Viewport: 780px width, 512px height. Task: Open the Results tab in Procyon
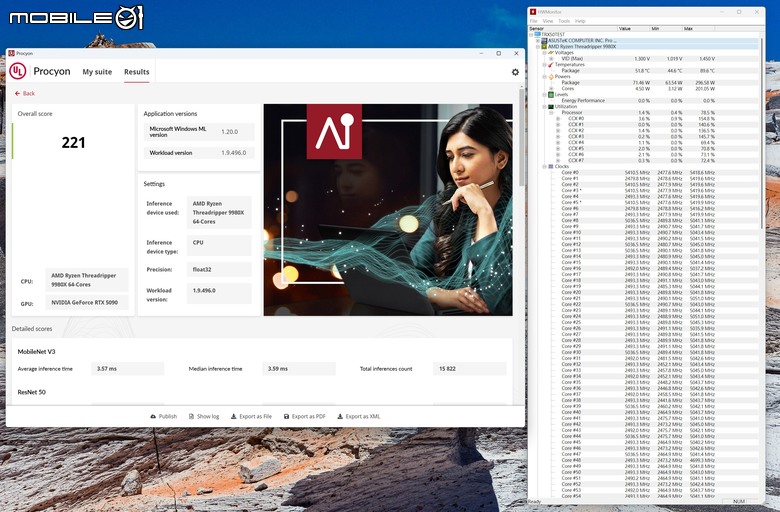[137, 72]
